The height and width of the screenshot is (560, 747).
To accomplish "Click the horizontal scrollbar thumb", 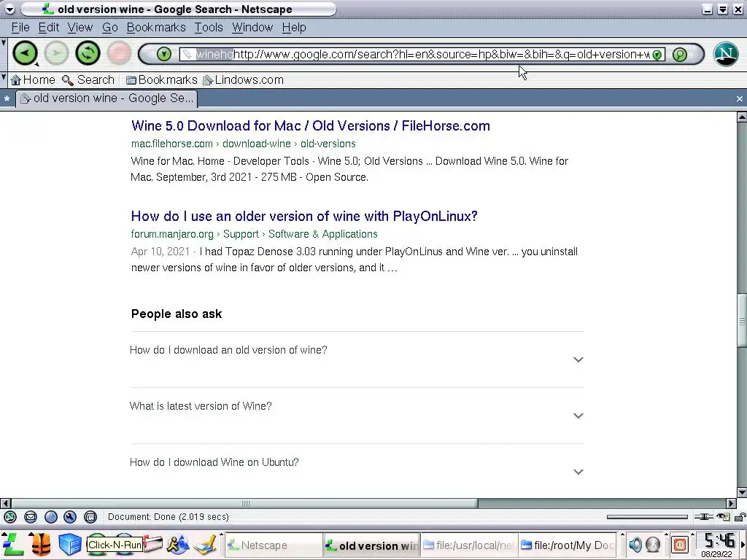I will pos(245,503).
